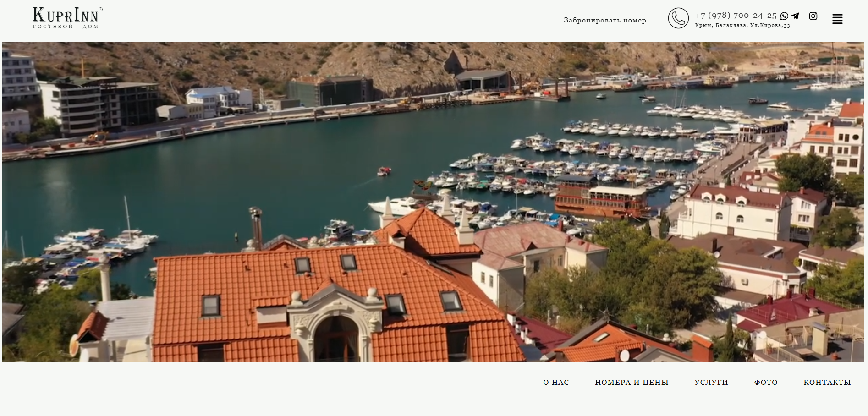The height and width of the screenshot is (416, 868).
Task: Click the small red boat mid-bay in video
Action: tap(384, 171)
